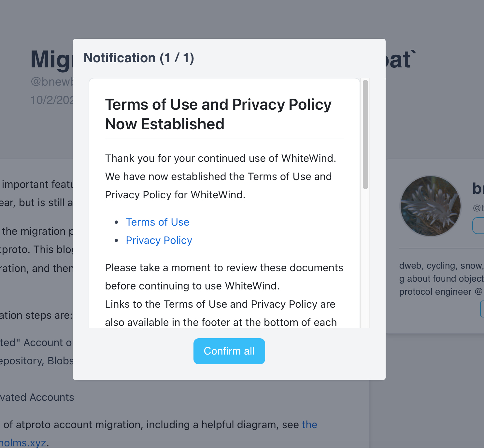484x448 pixels.
Task: Click the 'vated Accounts' text in the article
Action: (x=37, y=397)
